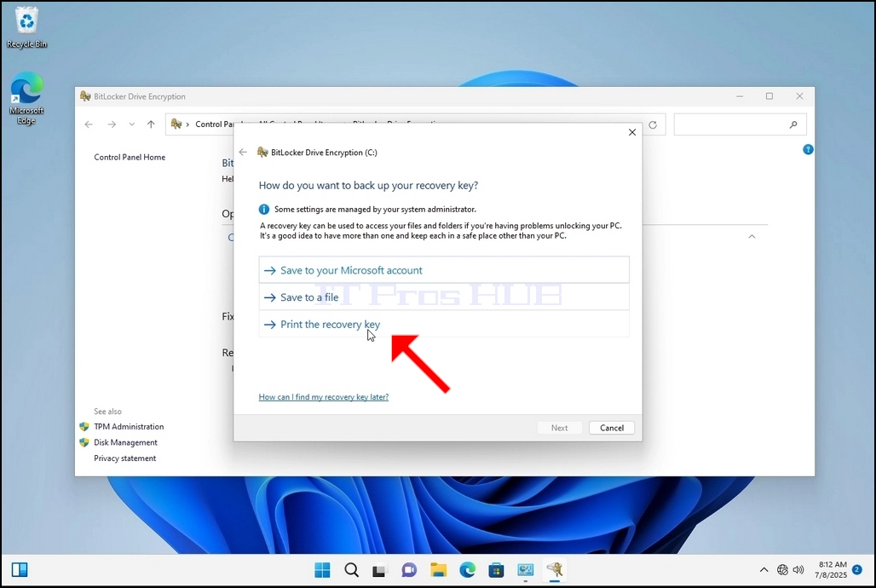Open the clock showing 8:12 AM

coord(832,569)
